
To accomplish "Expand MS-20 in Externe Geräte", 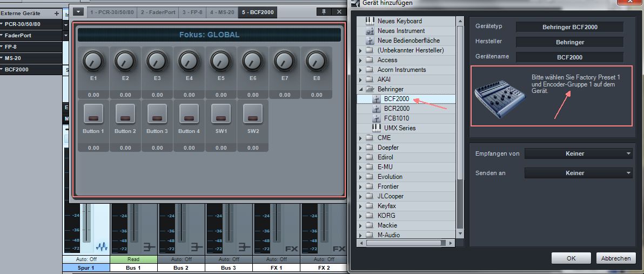I will 2,58.
